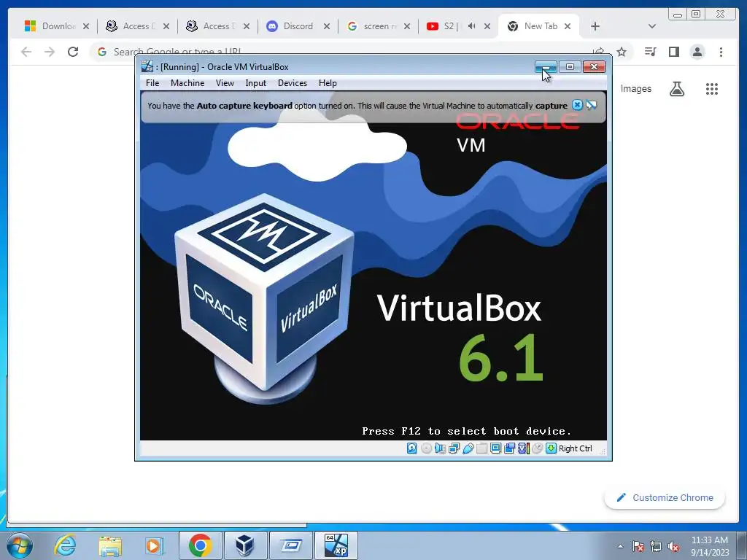Viewport: 747px width, 560px height.
Task: Click the recording indicator in VirtualBox status bar
Action: [509, 448]
